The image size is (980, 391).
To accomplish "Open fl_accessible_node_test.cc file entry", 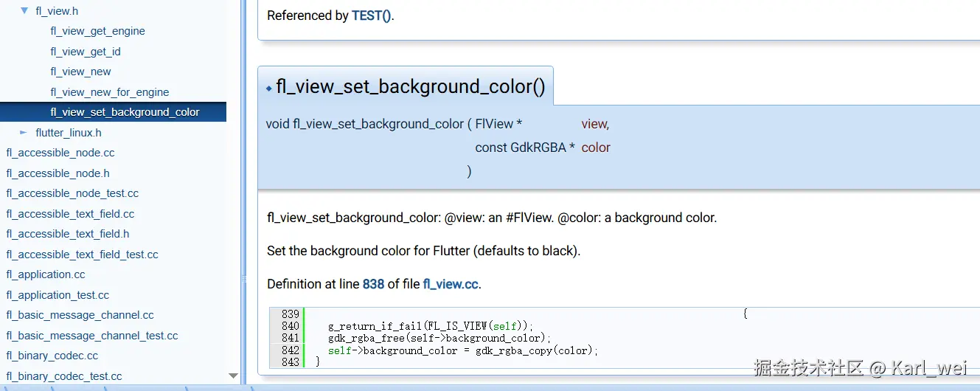I will click(x=72, y=193).
